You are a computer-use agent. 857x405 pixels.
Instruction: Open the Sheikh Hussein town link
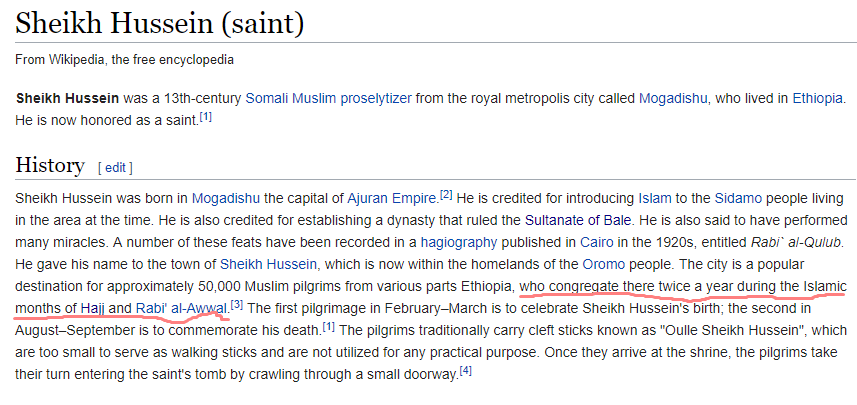(268, 265)
